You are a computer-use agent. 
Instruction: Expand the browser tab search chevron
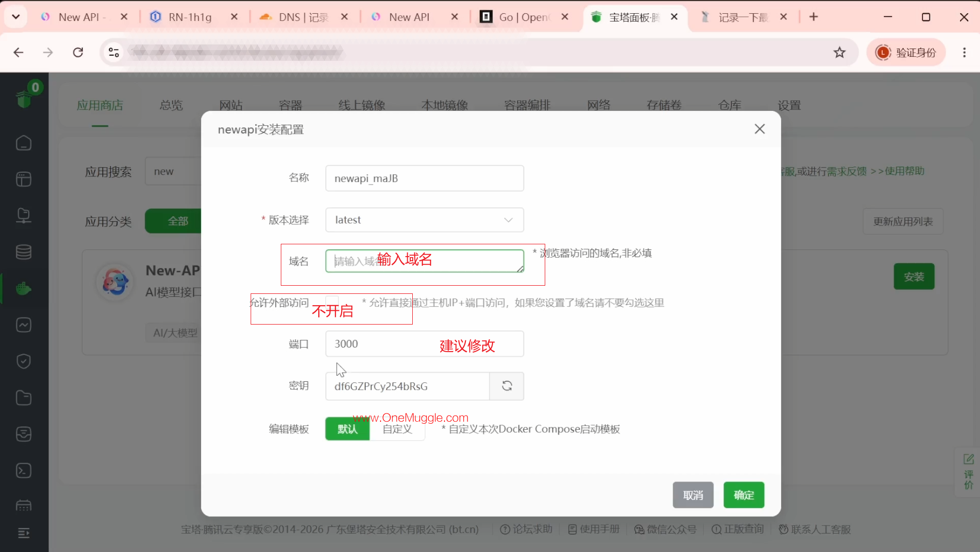click(x=16, y=17)
